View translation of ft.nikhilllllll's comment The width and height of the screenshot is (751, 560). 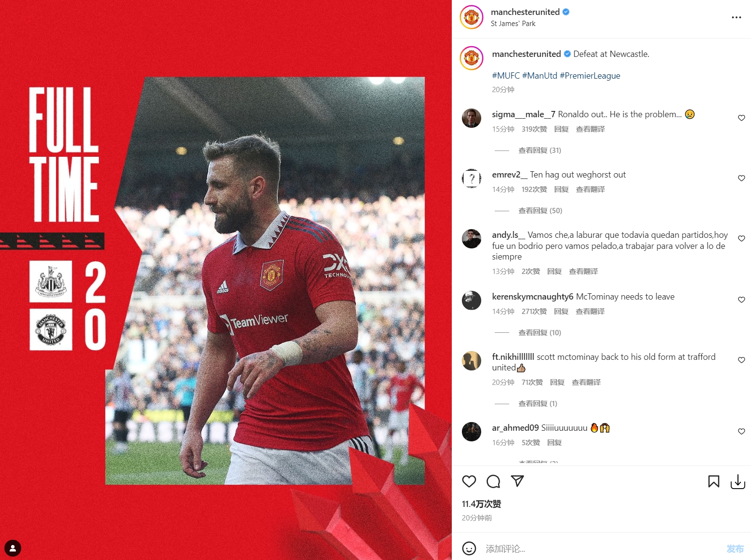click(586, 382)
